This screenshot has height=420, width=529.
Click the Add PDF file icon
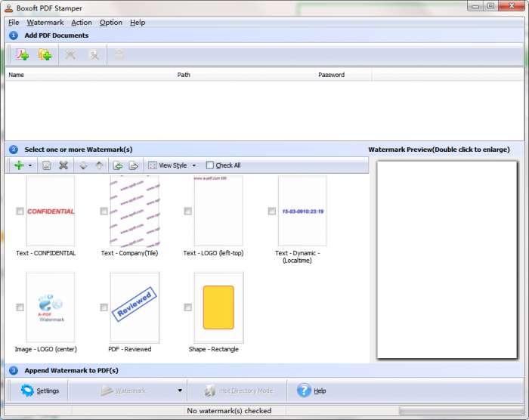[22, 54]
